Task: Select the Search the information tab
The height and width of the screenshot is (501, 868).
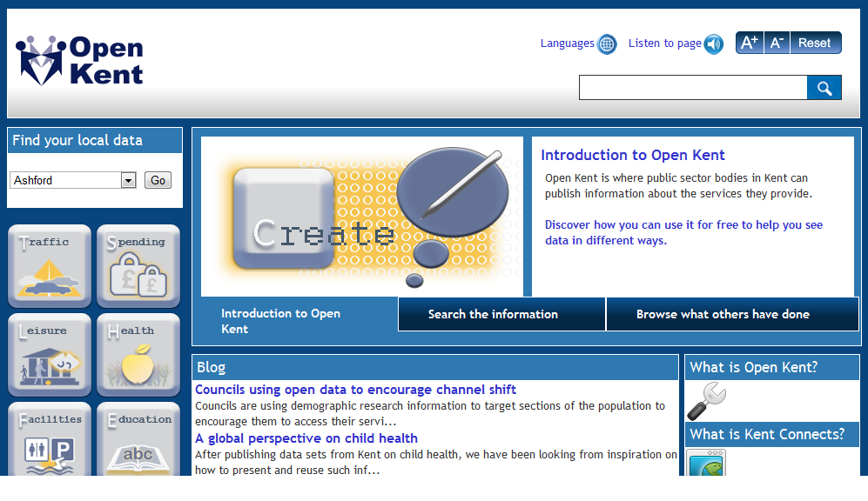Action: 501,314
